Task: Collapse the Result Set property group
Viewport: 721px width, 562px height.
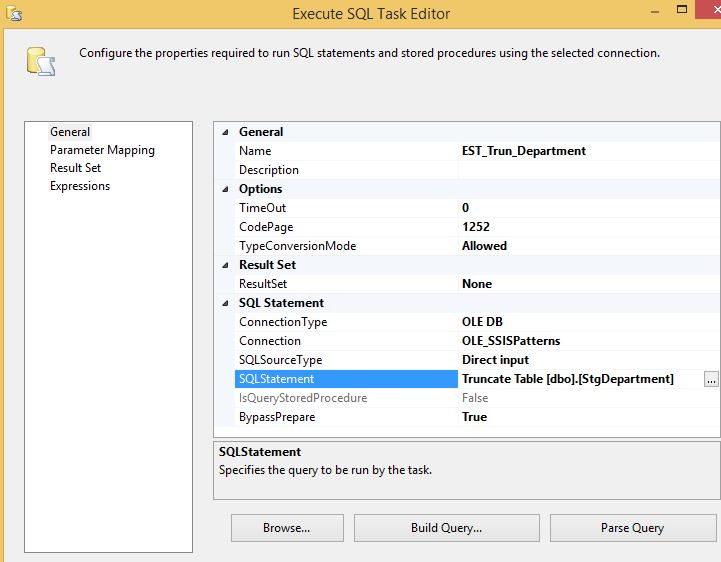Action: tap(225, 265)
